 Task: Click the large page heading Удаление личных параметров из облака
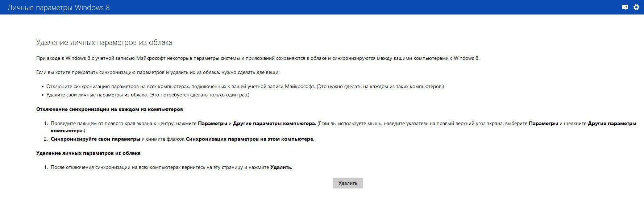pos(104,43)
